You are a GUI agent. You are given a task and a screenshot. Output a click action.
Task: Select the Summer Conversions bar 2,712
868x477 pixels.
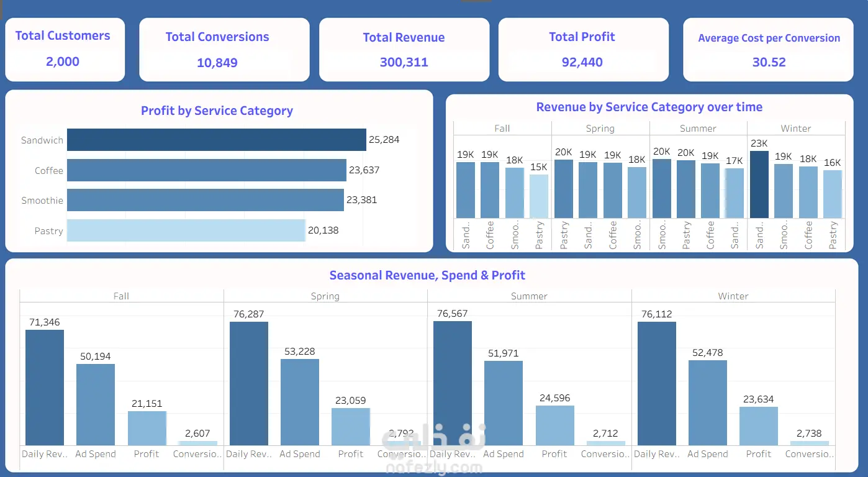tap(606, 443)
